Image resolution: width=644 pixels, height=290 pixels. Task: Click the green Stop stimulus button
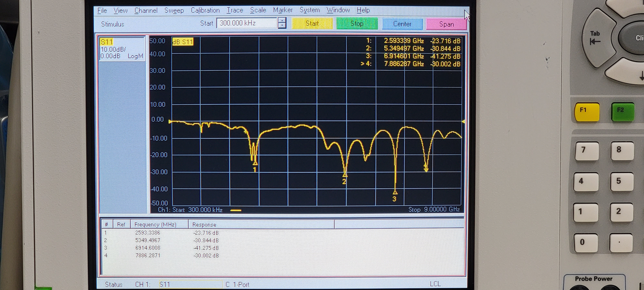click(x=357, y=24)
